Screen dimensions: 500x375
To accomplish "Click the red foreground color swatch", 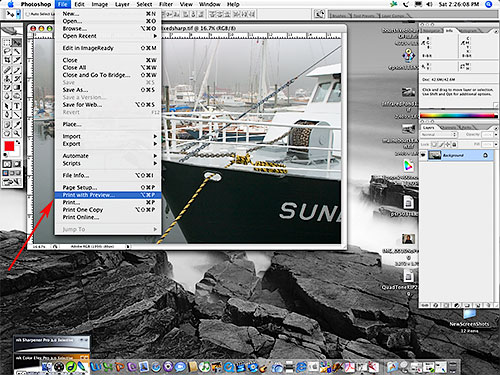I will click(x=9, y=146).
